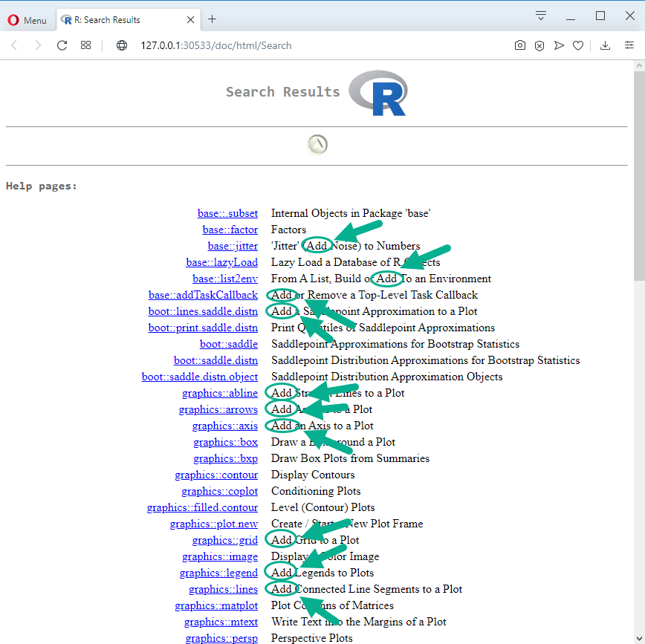Reload the current page
645x644 pixels.
click(x=62, y=45)
